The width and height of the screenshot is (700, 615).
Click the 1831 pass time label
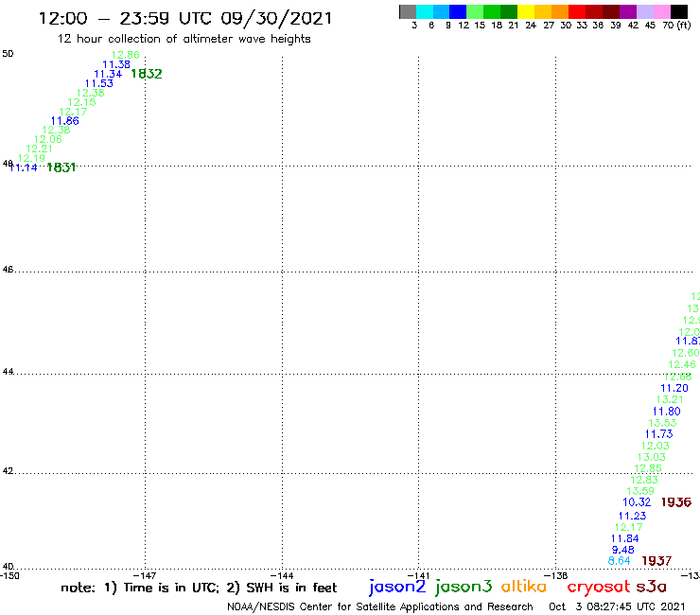coord(61,167)
